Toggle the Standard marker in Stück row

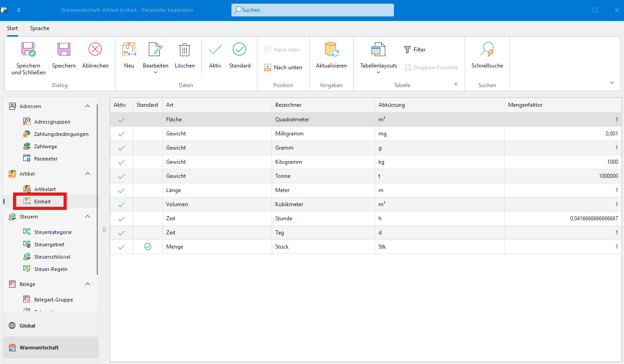[147, 247]
